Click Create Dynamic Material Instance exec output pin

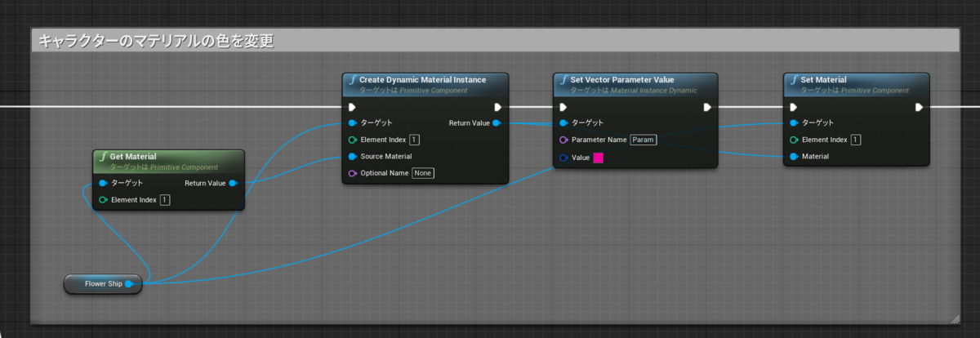click(497, 107)
